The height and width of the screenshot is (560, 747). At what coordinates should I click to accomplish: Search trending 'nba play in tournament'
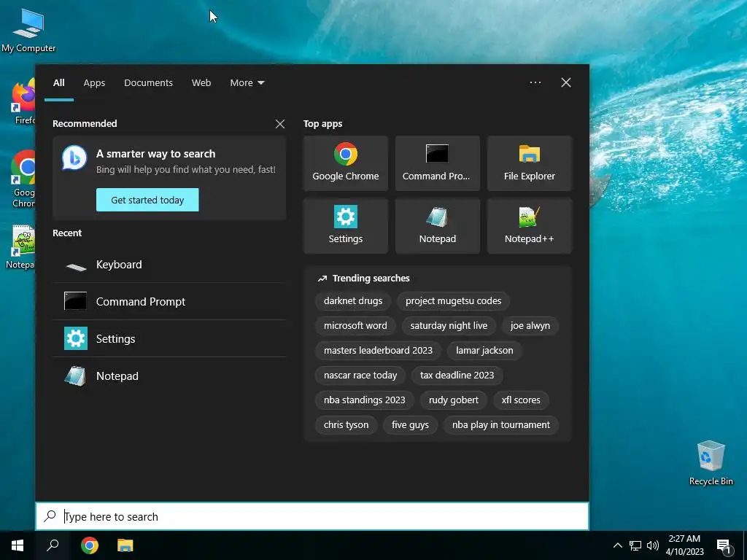501,425
